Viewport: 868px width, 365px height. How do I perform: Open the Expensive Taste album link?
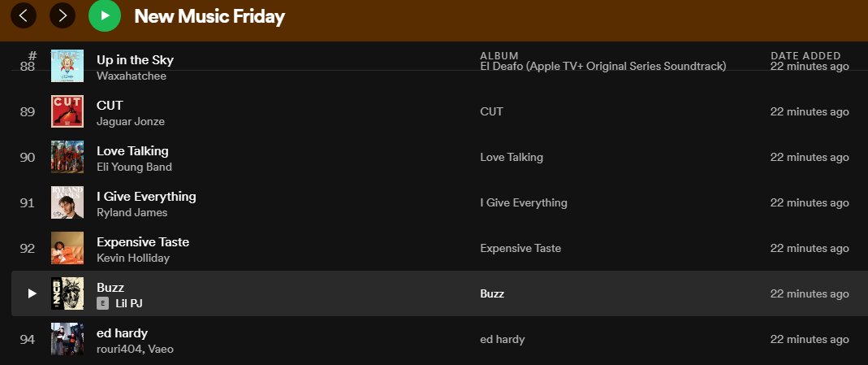[x=520, y=248]
